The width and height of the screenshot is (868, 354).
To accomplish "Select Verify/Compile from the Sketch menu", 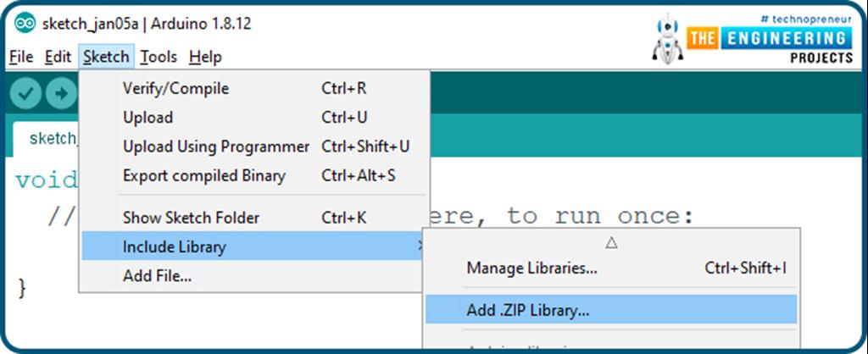I will click(175, 88).
